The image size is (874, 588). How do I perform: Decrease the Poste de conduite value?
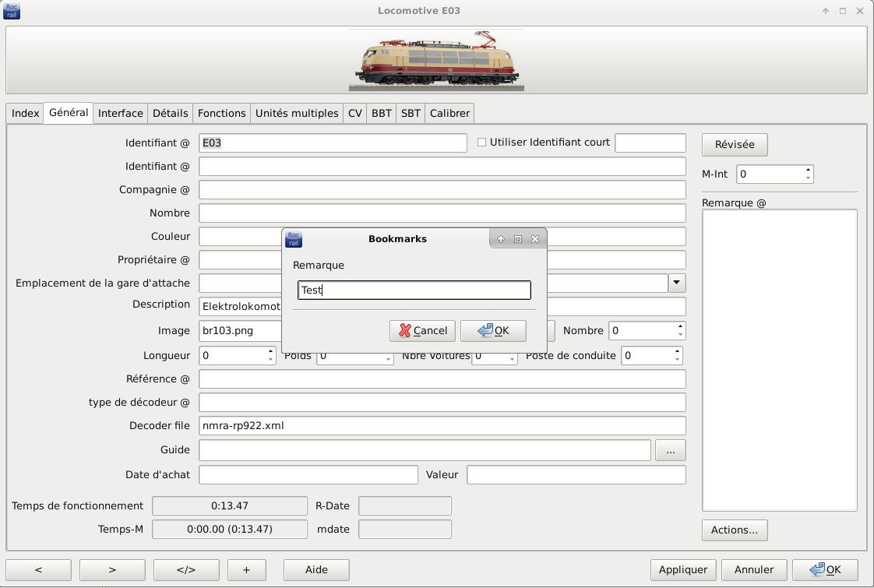[x=678, y=360]
